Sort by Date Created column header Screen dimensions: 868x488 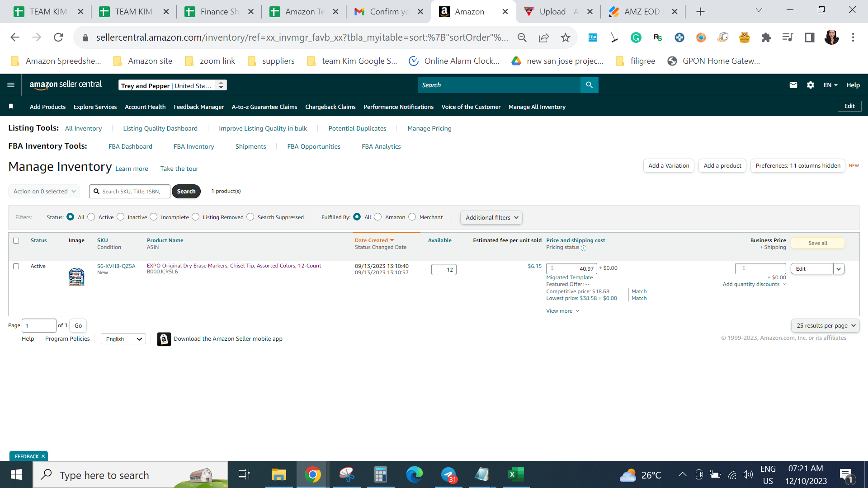coord(374,240)
